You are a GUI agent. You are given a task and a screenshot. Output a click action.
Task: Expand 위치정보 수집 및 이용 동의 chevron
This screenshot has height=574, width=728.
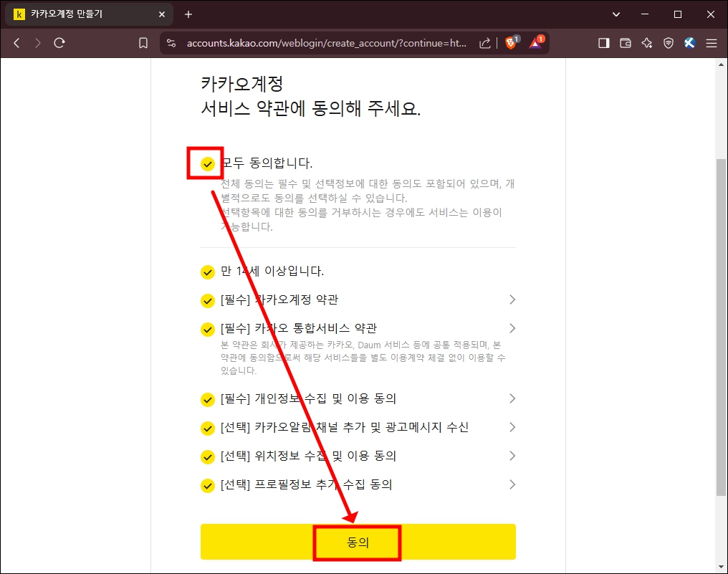tap(512, 456)
